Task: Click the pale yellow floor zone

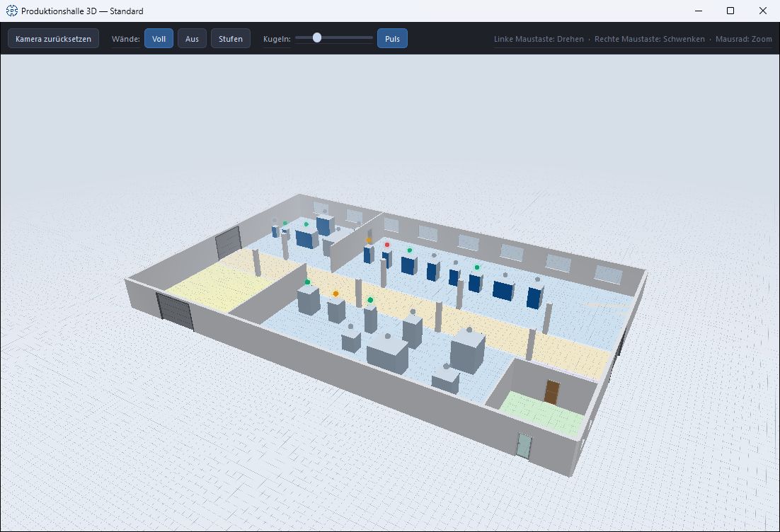Action: point(219,287)
